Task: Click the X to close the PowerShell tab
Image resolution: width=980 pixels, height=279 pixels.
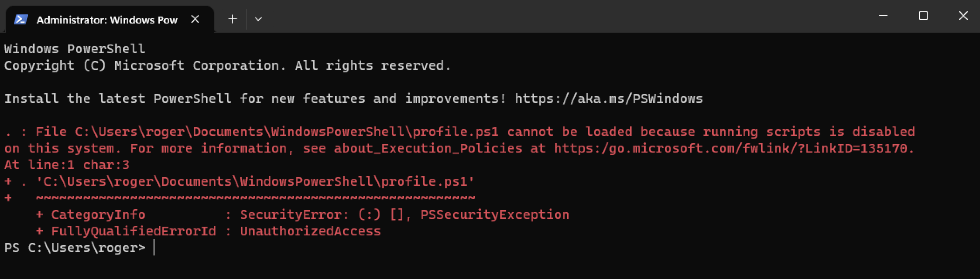Action: tap(195, 19)
